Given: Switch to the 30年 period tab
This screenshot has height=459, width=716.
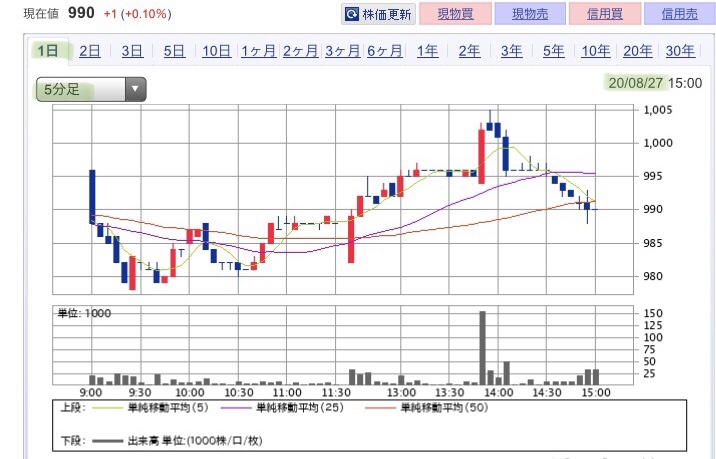Looking at the screenshot, I should coord(680,51).
